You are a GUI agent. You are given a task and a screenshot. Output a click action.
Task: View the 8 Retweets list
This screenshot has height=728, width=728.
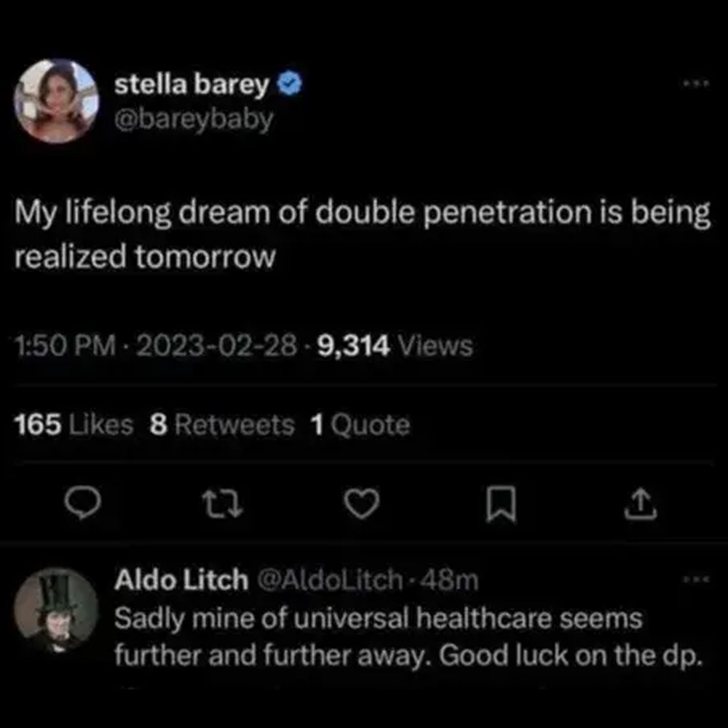tap(222, 424)
